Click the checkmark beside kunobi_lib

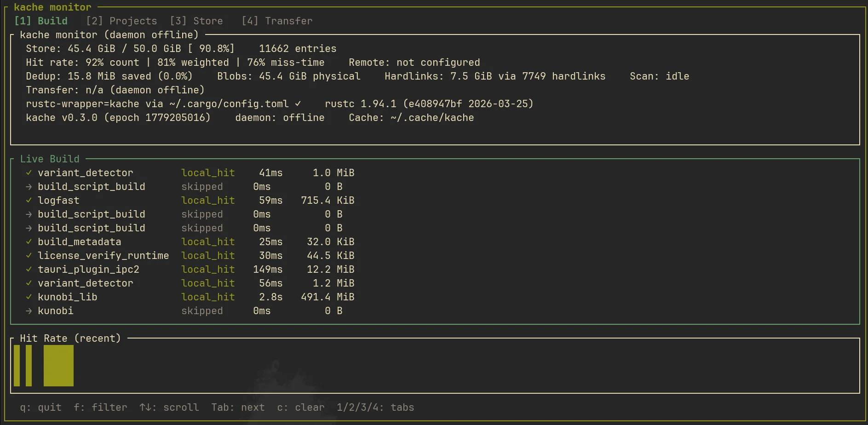click(x=29, y=297)
